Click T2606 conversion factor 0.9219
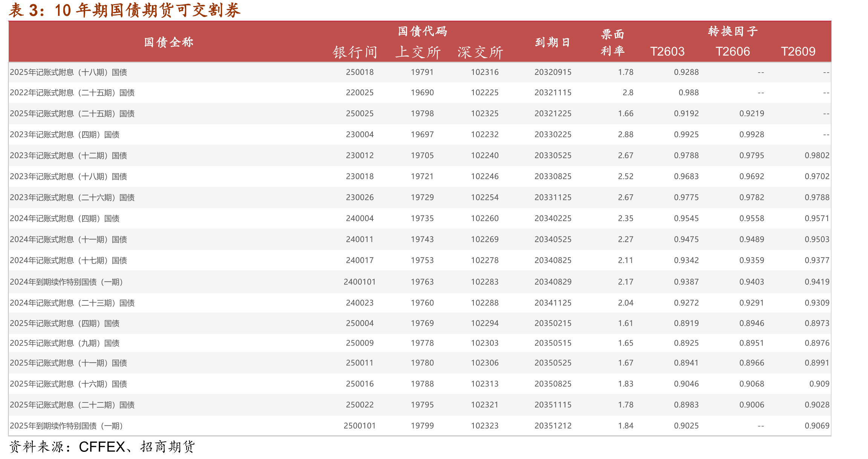868x459 pixels. [x=752, y=114]
